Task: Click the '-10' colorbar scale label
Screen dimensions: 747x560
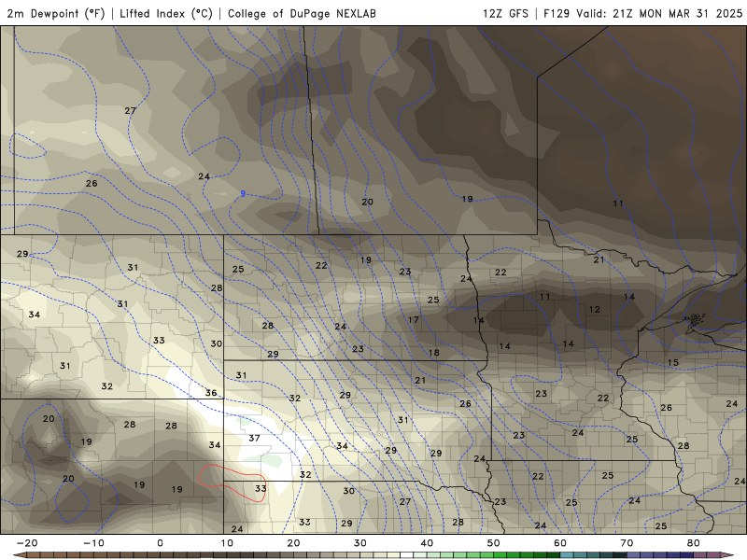Action: (x=93, y=543)
